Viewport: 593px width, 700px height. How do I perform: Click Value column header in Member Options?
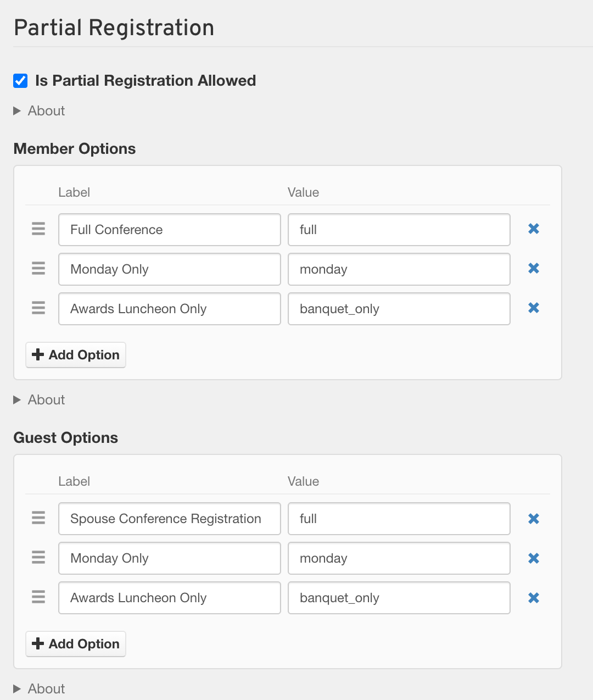click(x=304, y=192)
